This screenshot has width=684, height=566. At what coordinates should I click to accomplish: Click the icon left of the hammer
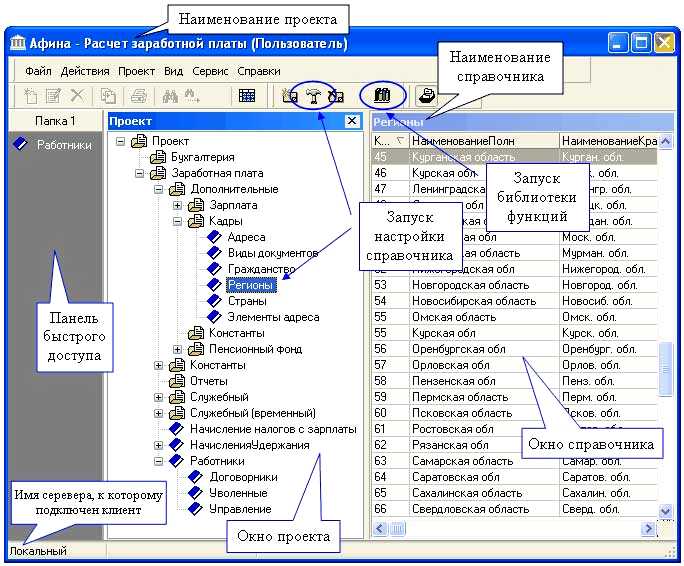tap(290, 96)
